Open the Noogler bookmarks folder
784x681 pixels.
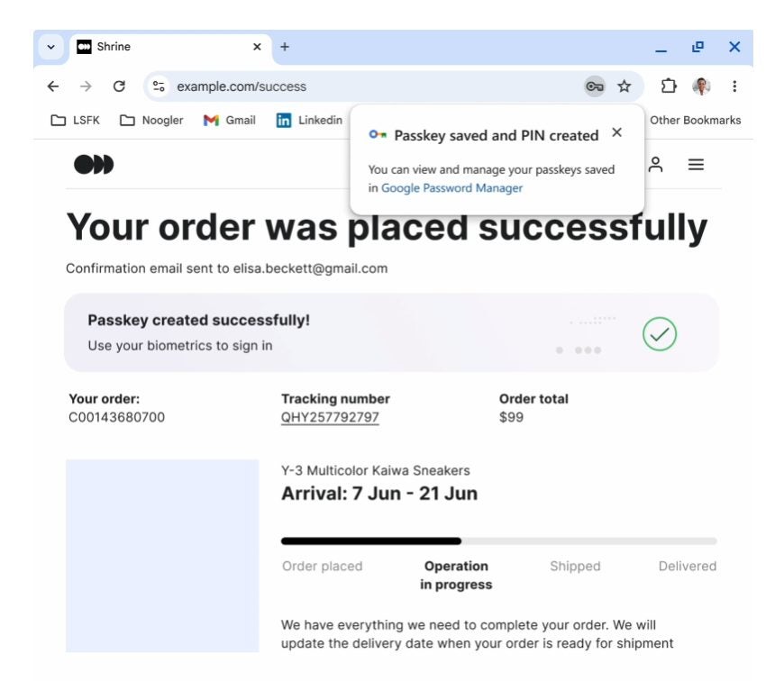coord(151,121)
